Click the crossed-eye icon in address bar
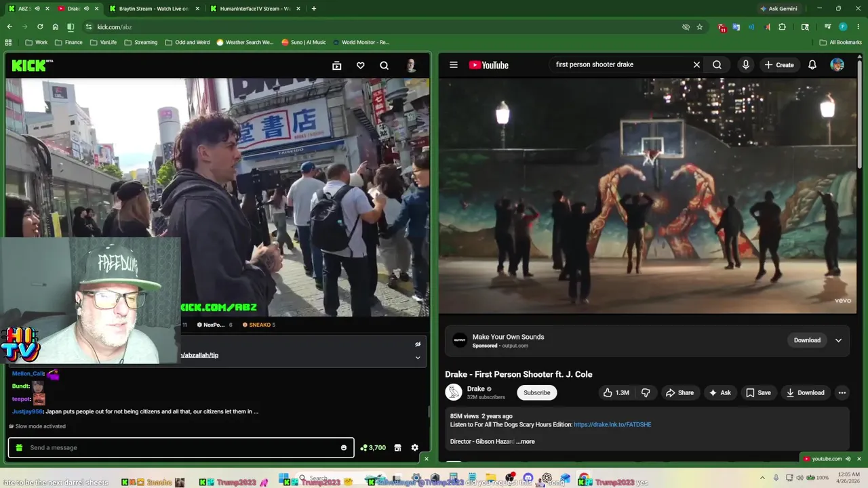 click(x=686, y=27)
